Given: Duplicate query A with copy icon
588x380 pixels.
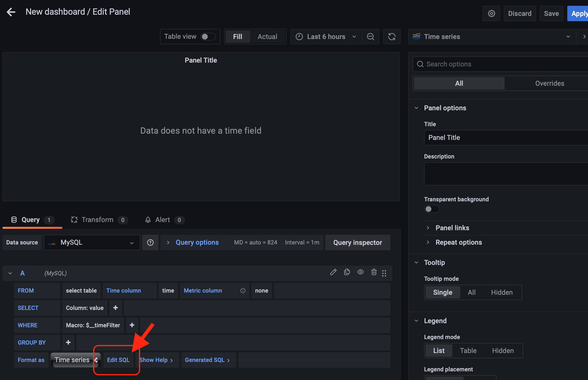Looking at the screenshot, I should (x=347, y=272).
